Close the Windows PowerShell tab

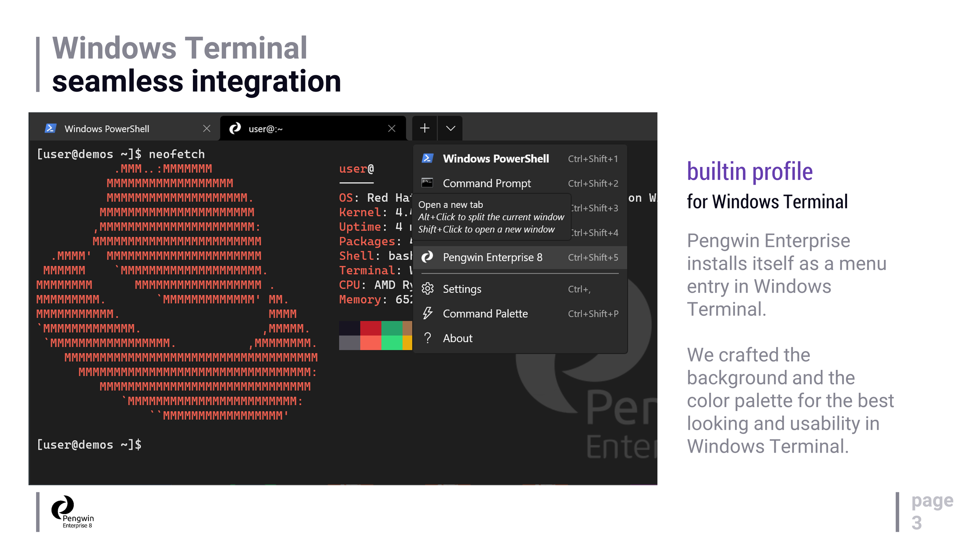(x=207, y=129)
